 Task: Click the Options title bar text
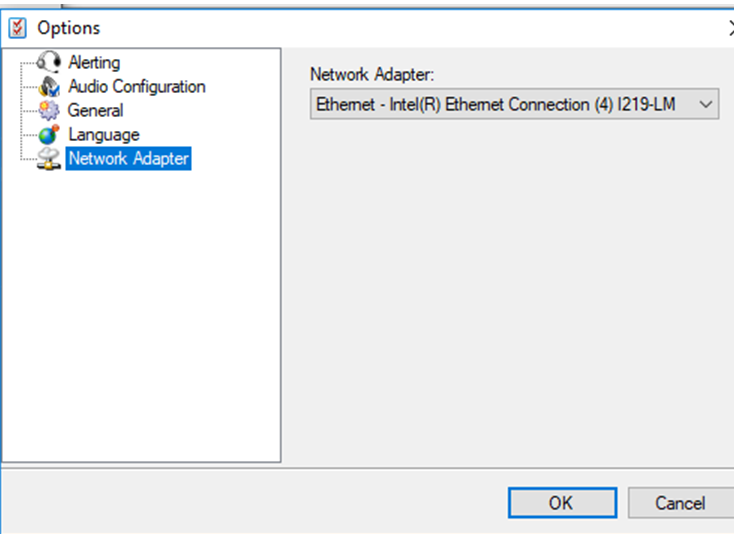click(x=69, y=28)
